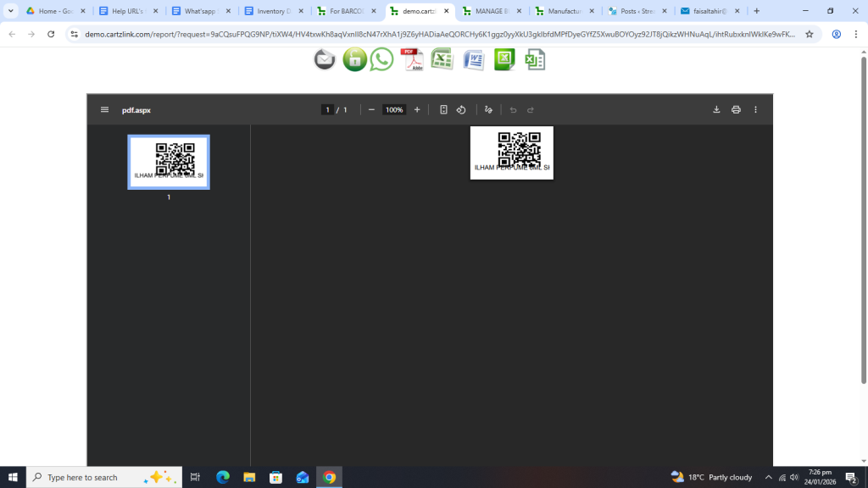
Task: Click the zoom percentage field showing 100%
Action: click(394, 110)
